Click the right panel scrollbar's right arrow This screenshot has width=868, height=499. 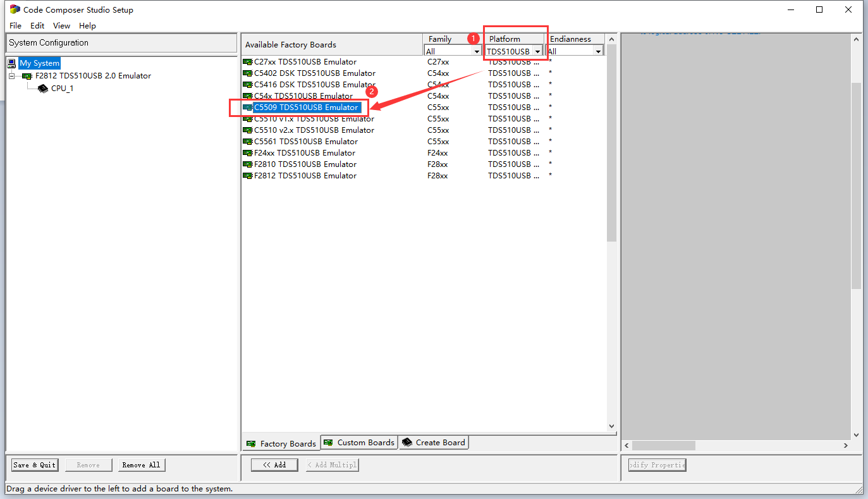click(847, 446)
